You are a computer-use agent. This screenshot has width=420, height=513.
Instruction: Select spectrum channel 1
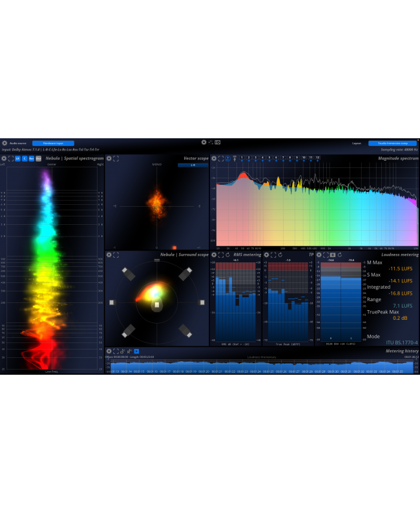pos(242,158)
